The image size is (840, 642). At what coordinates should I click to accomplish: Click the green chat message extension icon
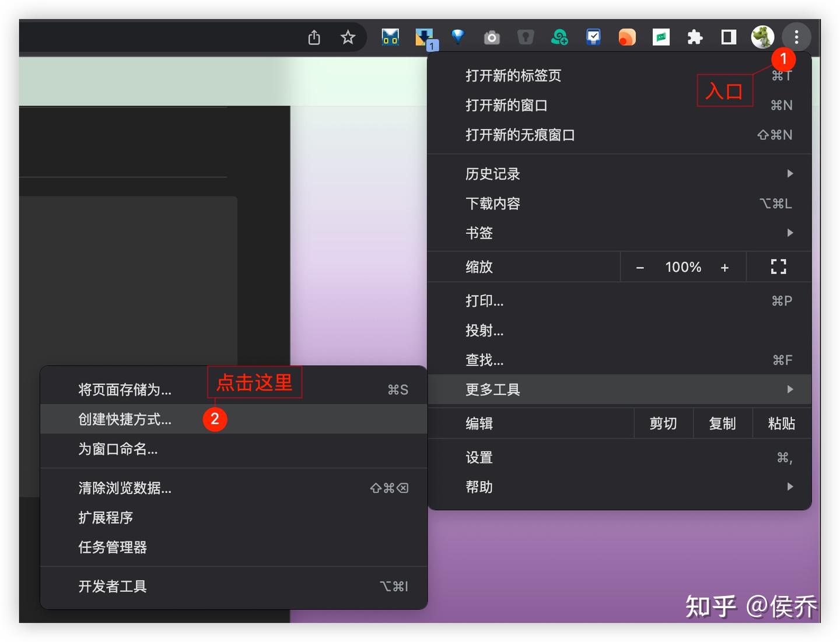coord(661,37)
